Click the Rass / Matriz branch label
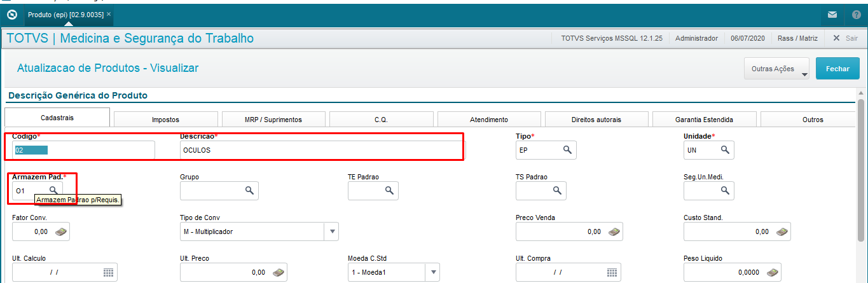868x283 pixels. pyautogui.click(x=797, y=38)
